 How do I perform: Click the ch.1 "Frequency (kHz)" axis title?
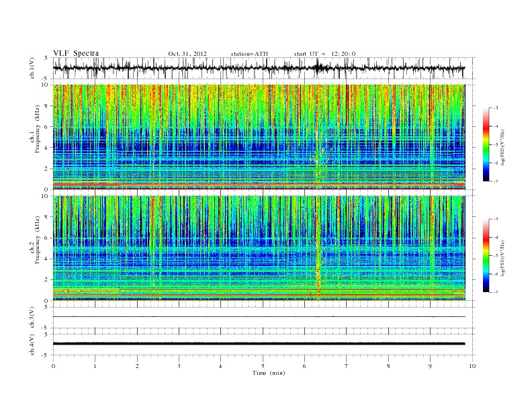click(38, 129)
